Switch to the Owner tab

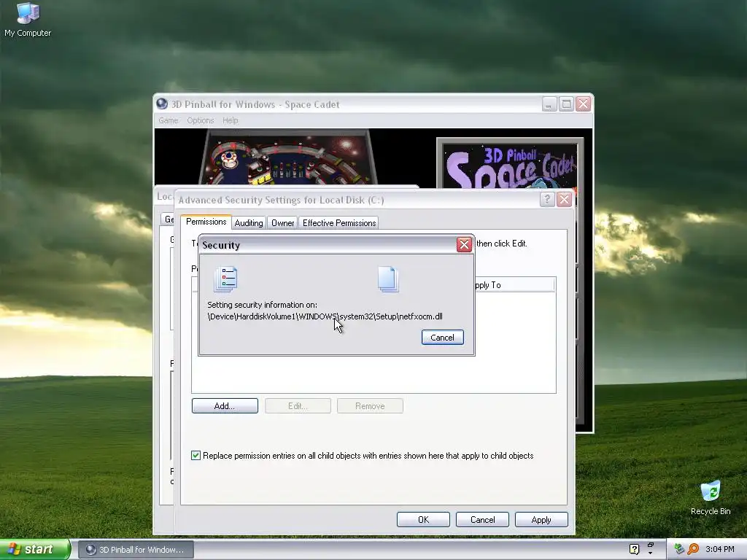click(x=283, y=223)
